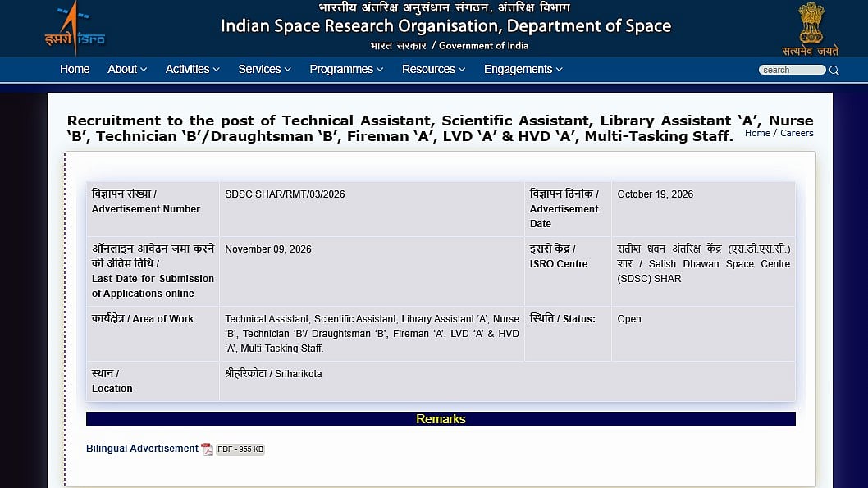Image resolution: width=868 pixels, height=488 pixels.
Task: Open the About menu
Action: click(127, 69)
